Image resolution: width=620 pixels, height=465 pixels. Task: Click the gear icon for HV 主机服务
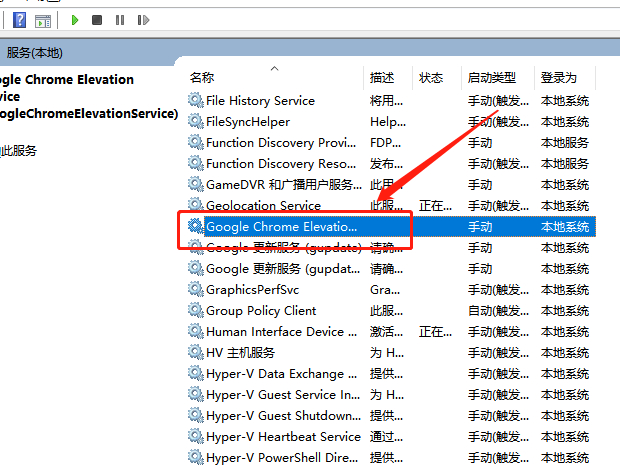[x=195, y=352]
